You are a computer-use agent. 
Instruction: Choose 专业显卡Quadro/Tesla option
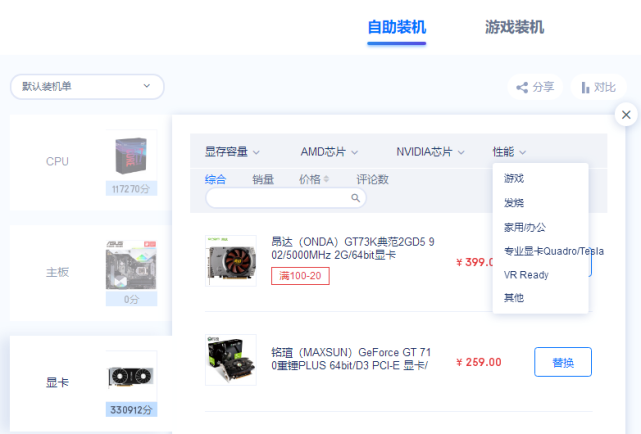pos(554,251)
